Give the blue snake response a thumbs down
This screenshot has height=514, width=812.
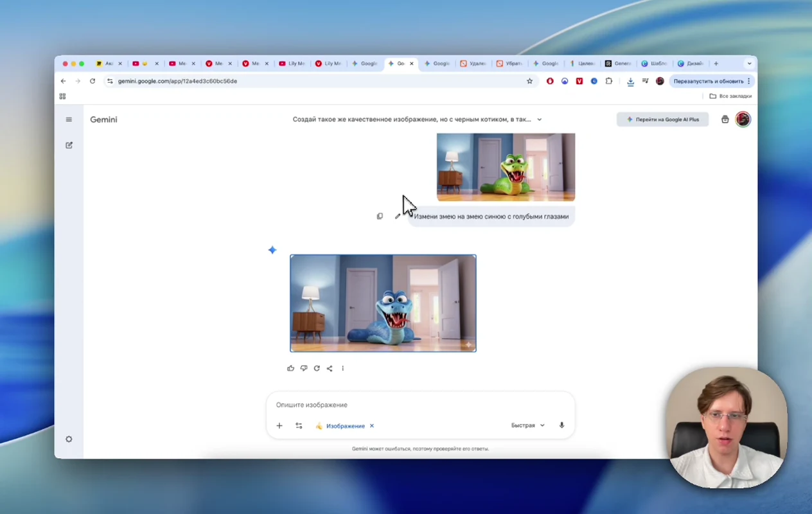[304, 368]
